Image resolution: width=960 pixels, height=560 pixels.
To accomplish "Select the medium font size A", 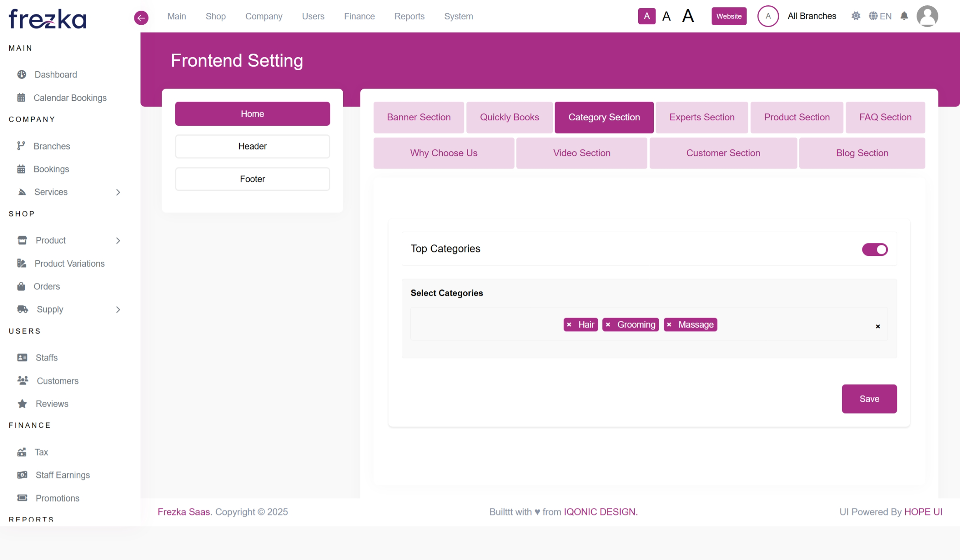I will (666, 16).
